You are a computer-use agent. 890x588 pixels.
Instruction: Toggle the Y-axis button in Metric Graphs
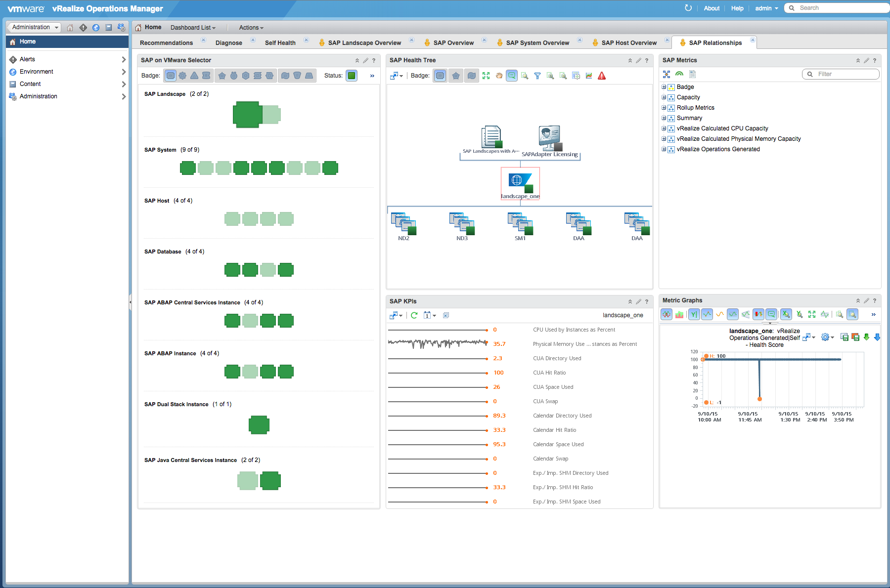coord(694,314)
